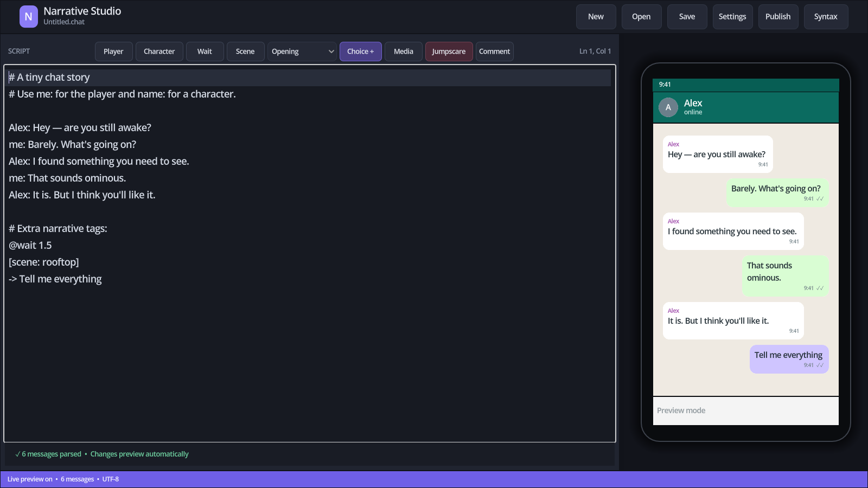Click the 'I found something you need to see.' bubble
868x488 pixels.
pos(733,232)
